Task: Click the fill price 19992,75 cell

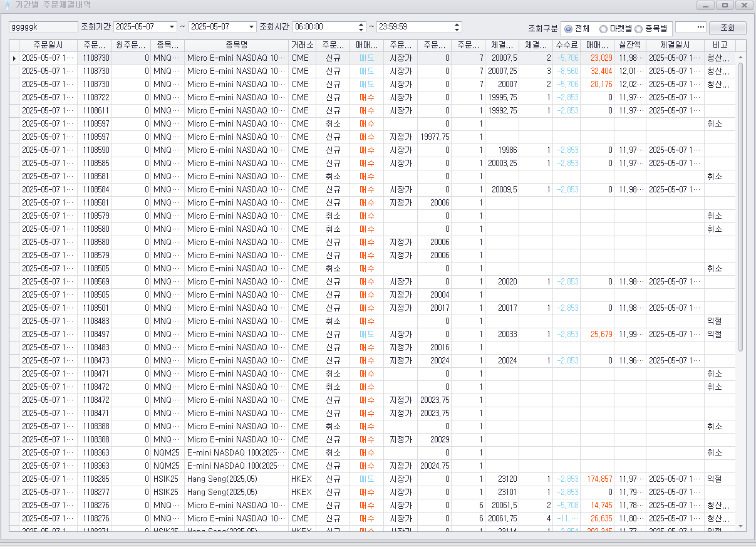Action: pos(502,111)
